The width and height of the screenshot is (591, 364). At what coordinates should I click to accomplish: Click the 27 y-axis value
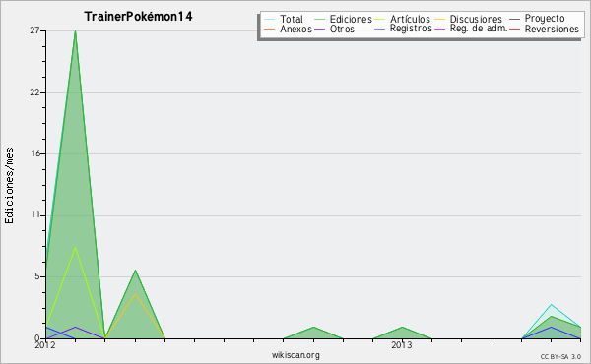point(34,30)
